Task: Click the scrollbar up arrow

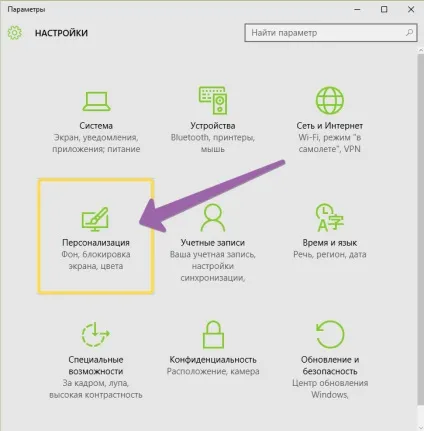Action: point(421,50)
